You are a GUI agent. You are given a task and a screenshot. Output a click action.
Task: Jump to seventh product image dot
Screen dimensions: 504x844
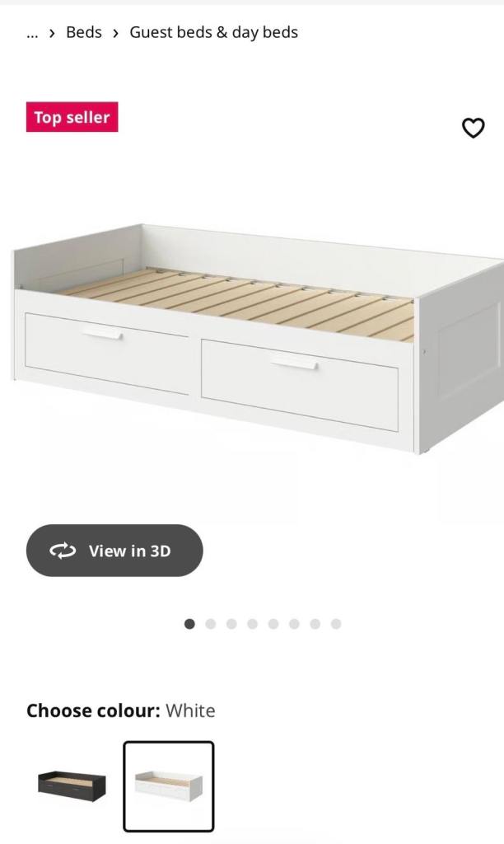click(315, 624)
